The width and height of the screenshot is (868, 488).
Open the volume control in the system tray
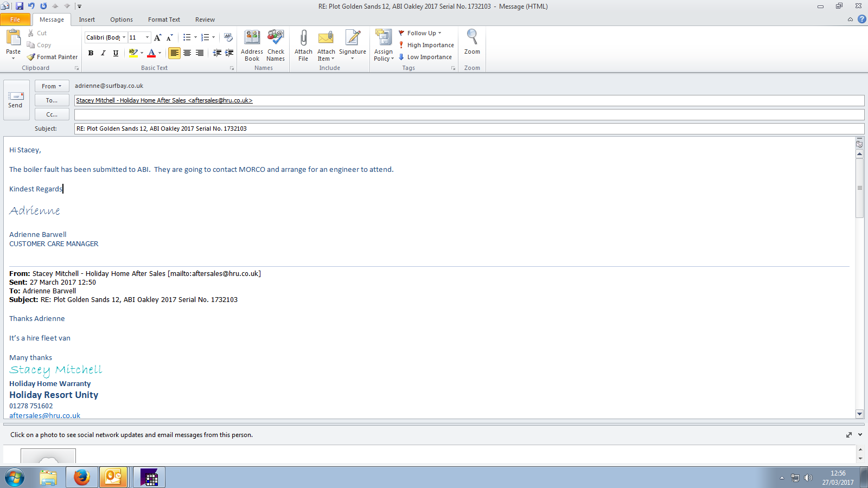point(808,478)
